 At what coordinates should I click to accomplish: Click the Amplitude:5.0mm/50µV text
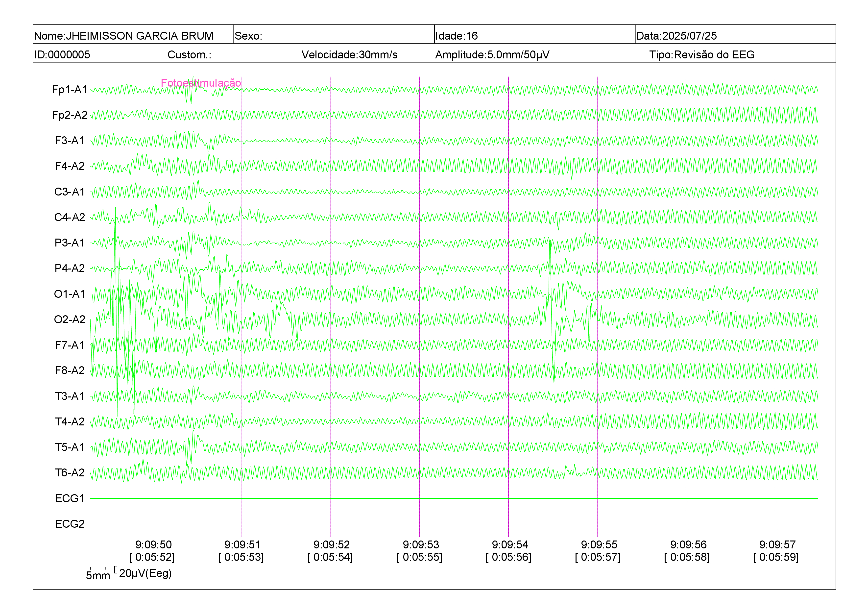[492, 54]
